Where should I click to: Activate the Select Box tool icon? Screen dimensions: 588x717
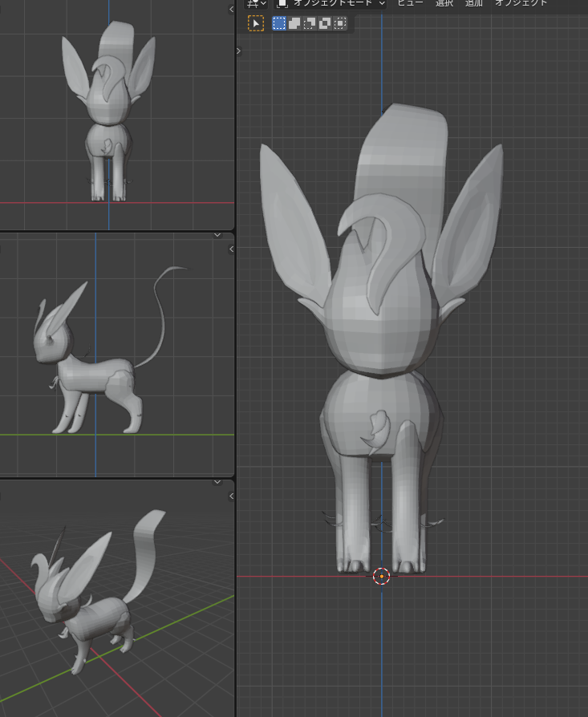256,23
